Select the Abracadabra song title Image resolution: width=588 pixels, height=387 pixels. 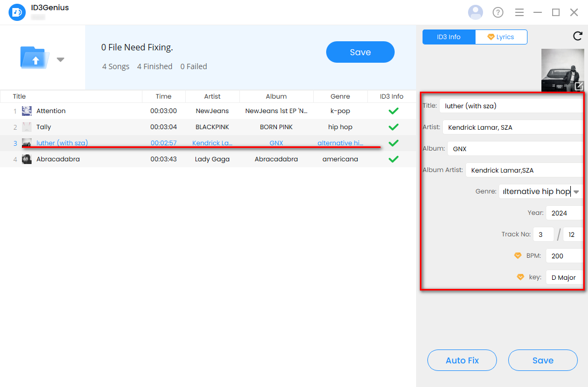click(58, 159)
